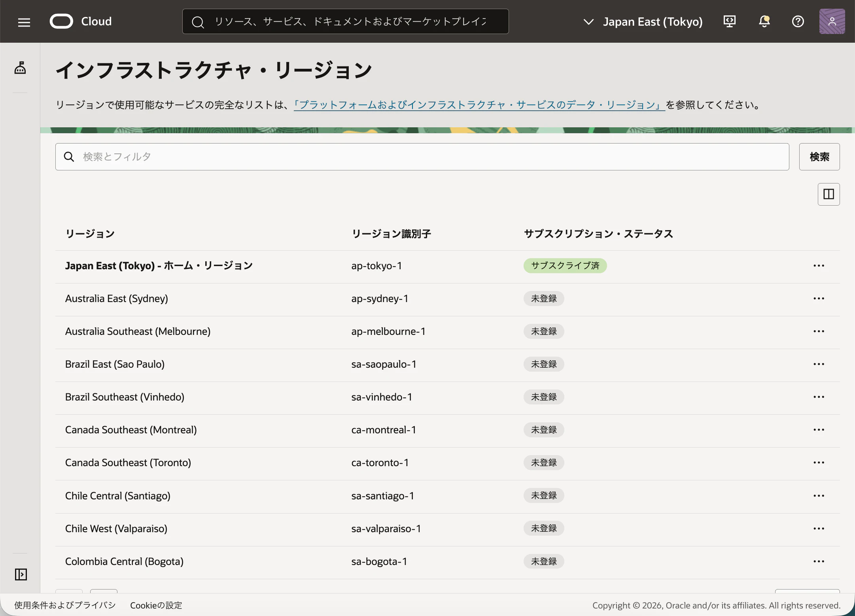Click the リージョン column header
Screen dimensions: 855x616
(90, 234)
